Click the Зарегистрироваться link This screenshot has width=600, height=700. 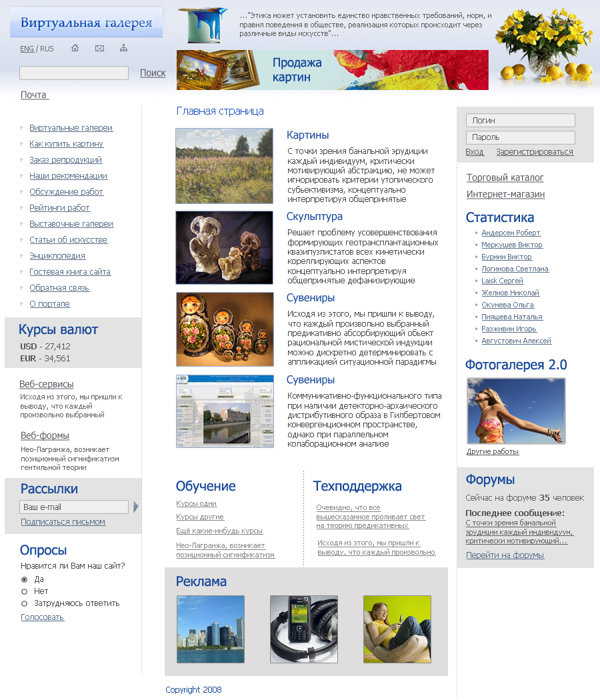click(535, 152)
